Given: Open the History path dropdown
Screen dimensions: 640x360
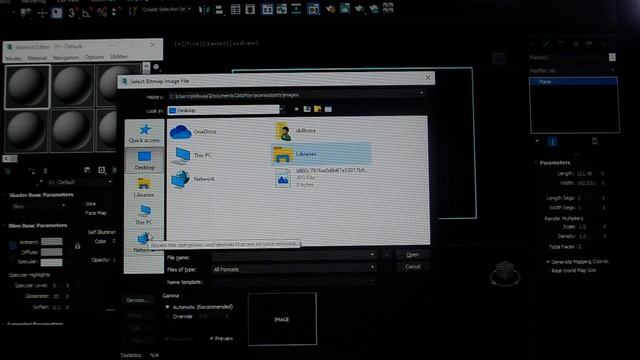Looking at the screenshot, I should [x=421, y=93].
